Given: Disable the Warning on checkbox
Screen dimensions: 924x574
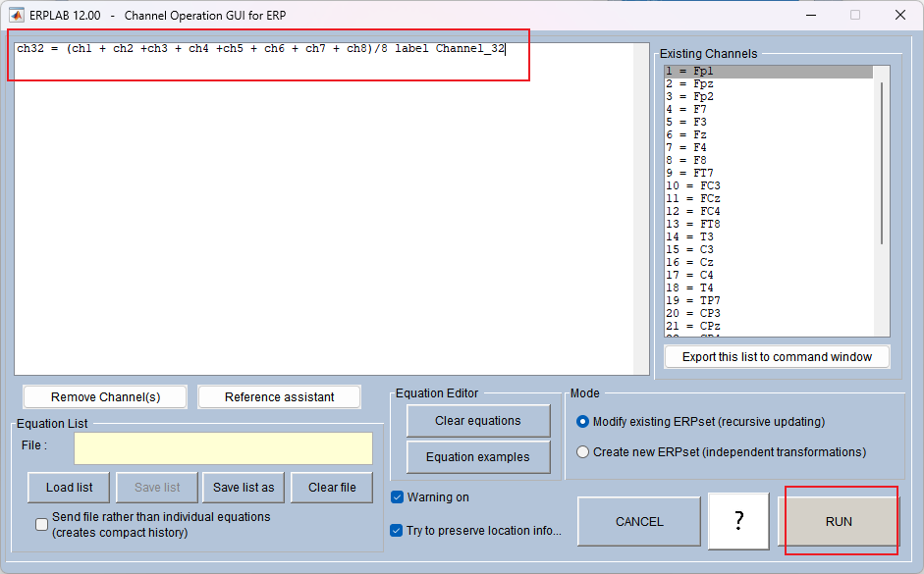Looking at the screenshot, I should coord(397,497).
